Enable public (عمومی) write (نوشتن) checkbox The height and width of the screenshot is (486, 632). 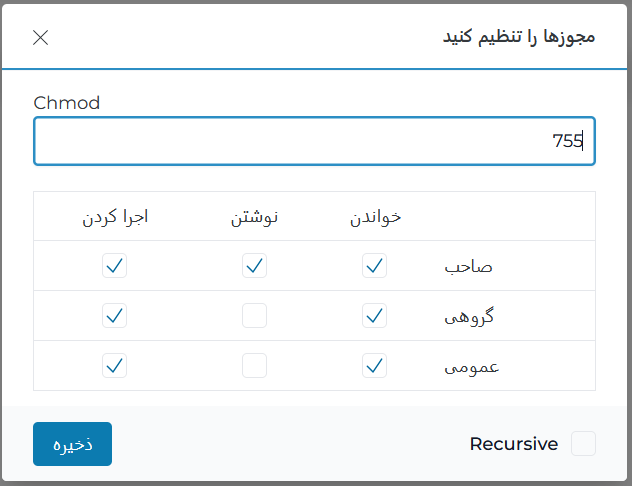[x=255, y=366]
